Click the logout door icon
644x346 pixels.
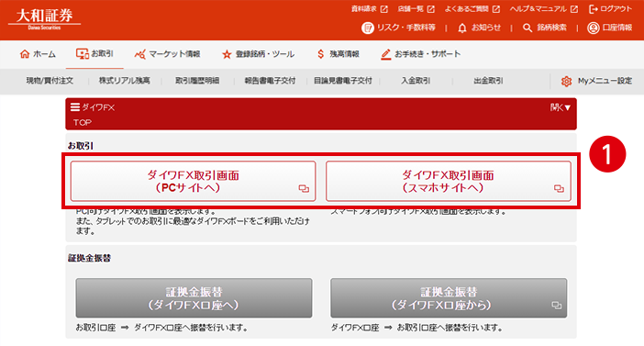click(x=593, y=8)
